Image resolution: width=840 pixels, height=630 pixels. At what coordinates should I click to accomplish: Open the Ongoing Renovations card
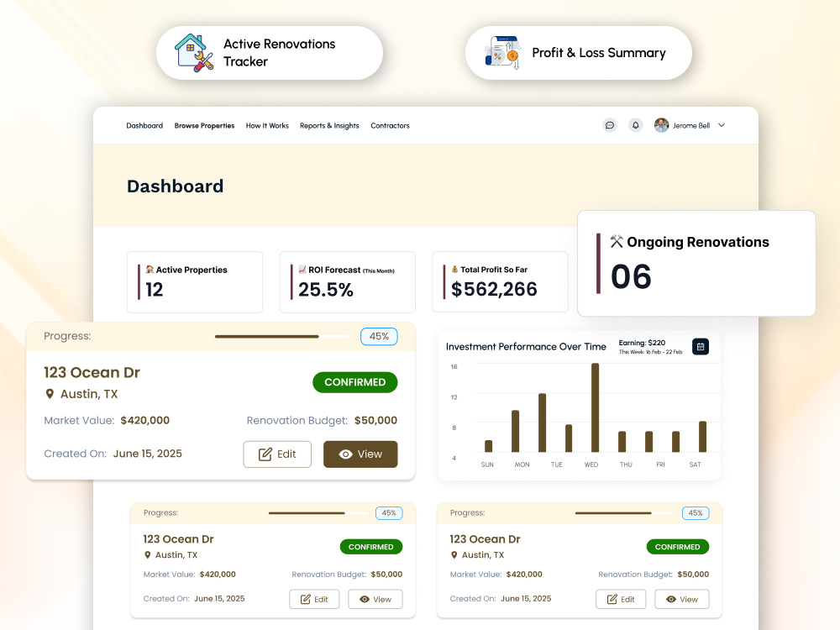[696, 263]
